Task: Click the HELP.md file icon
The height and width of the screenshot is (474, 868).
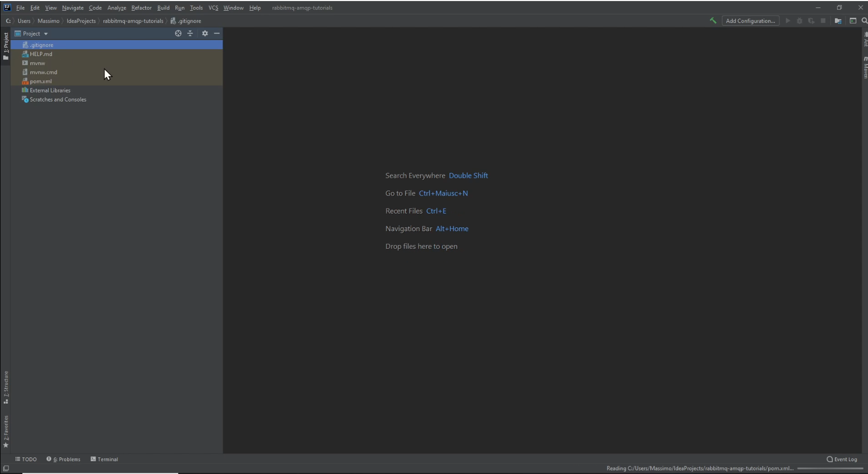Action: (x=25, y=54)
